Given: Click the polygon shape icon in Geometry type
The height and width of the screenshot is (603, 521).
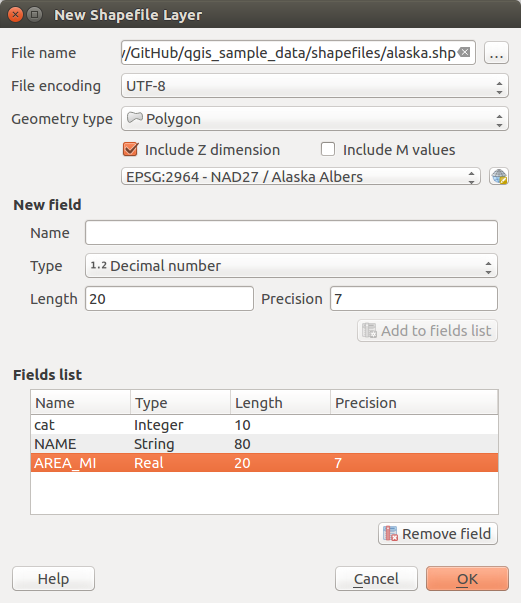Looking at the screenshot, I should point(135,118).
